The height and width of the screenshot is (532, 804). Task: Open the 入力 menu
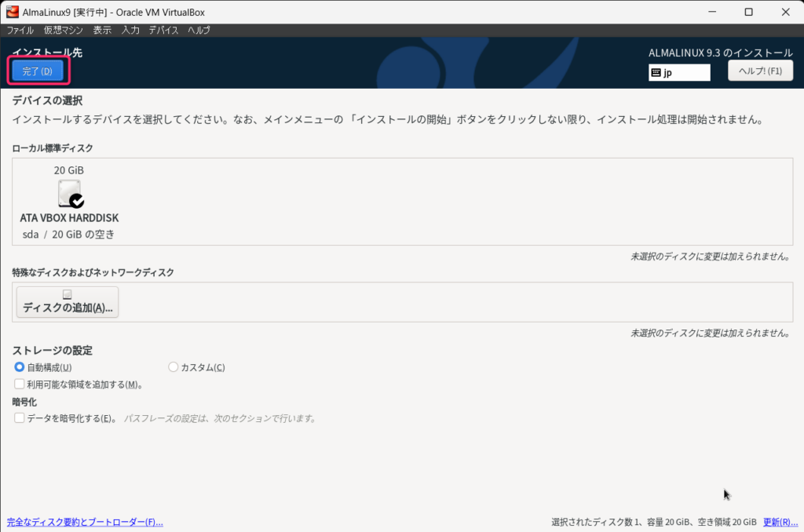click(x=130, y=30)
